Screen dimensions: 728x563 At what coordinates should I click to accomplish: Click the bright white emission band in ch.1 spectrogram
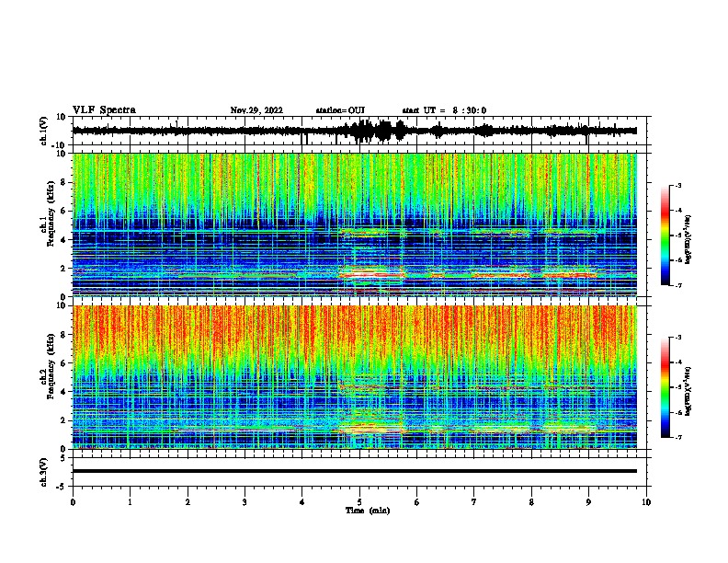pos(371,273)
